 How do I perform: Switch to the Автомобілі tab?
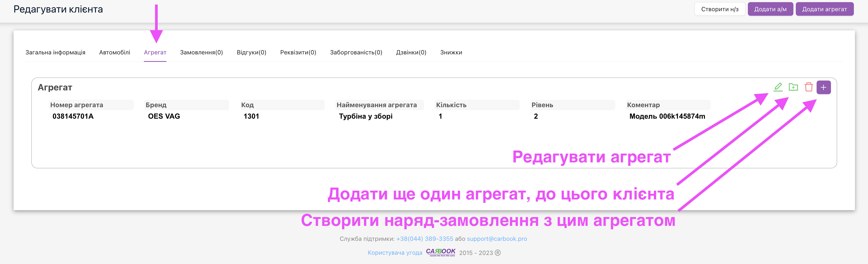click(115, 52)
